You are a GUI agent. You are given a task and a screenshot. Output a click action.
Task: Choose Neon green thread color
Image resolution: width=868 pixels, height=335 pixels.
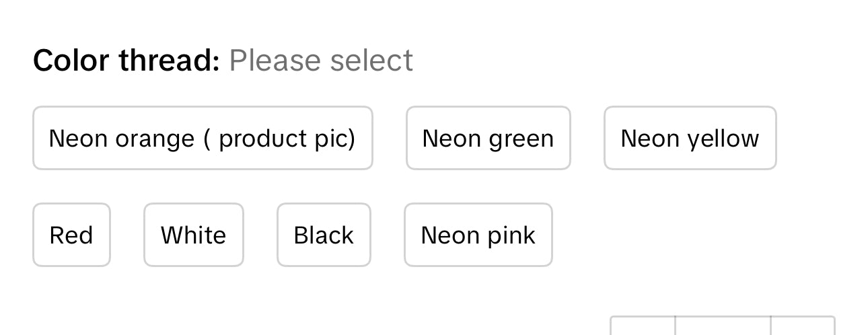point(488,138)
